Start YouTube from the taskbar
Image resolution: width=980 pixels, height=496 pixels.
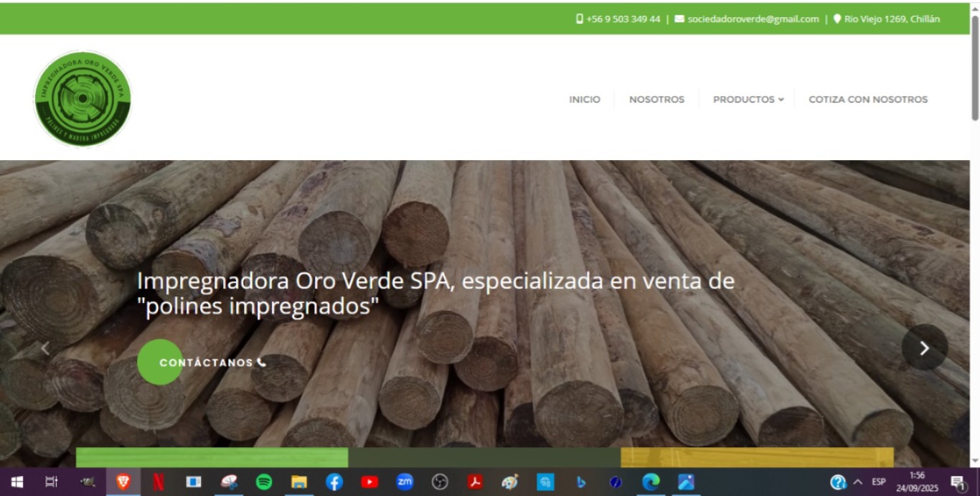[x=370, y=482]
